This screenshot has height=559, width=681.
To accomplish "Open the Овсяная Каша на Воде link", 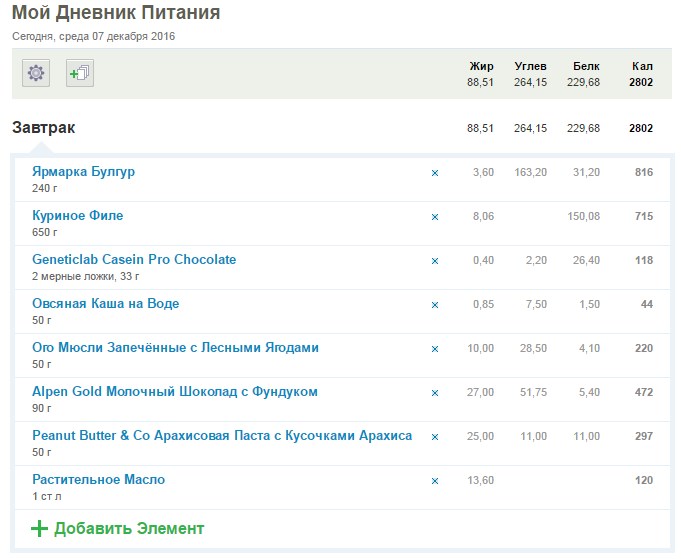I will tap(105, 304).
